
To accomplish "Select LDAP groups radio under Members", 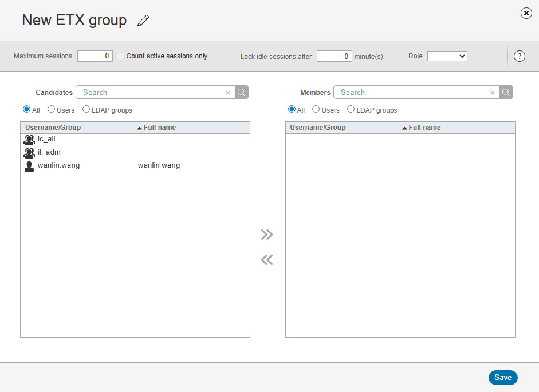I will (x=351, y=109).
